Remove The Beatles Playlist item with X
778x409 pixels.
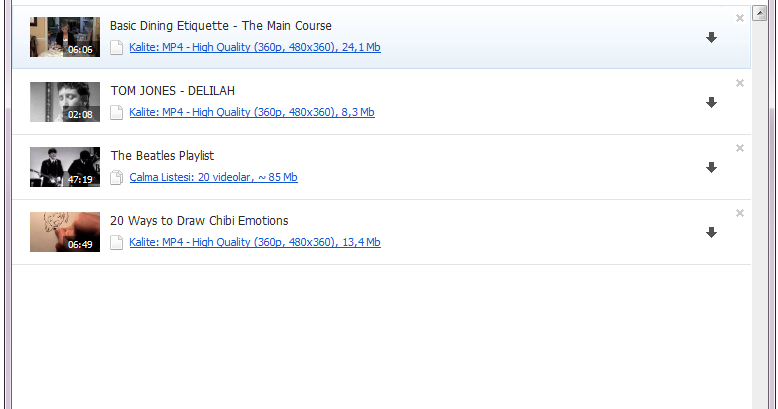tap(740, 148)
